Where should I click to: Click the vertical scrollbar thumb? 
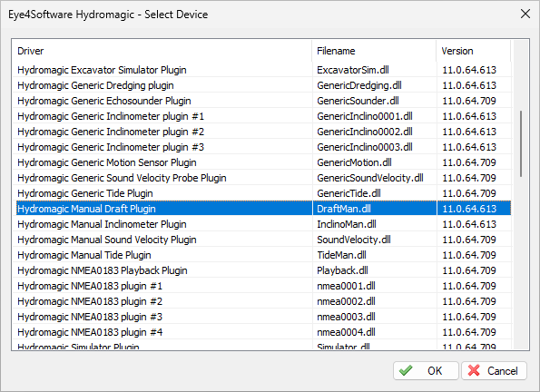pos(521,143)
